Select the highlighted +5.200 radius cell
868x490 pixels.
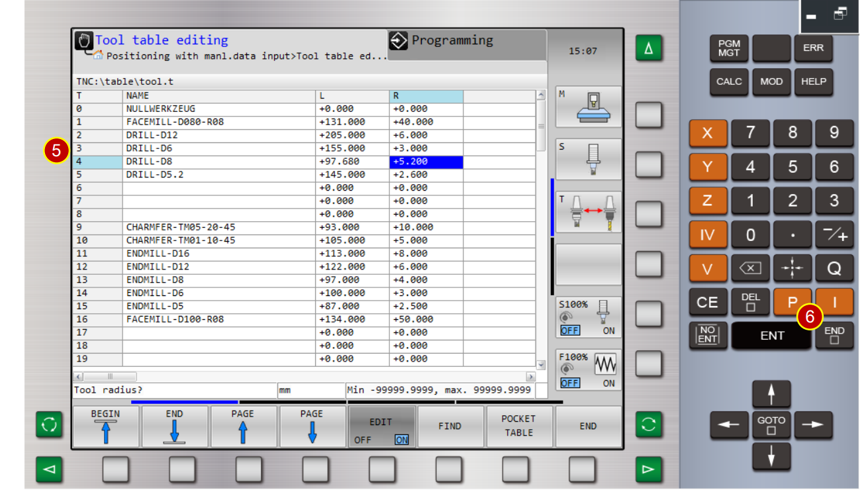pos(426,162)
